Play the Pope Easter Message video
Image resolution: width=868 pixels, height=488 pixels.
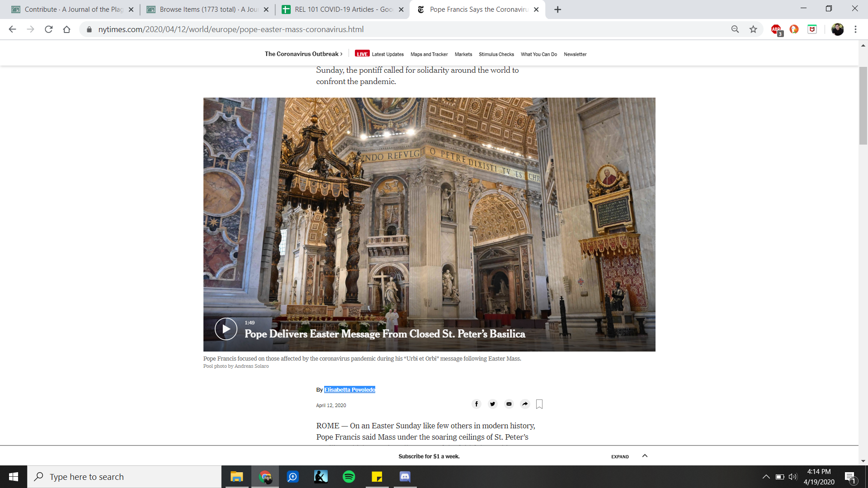226,329
